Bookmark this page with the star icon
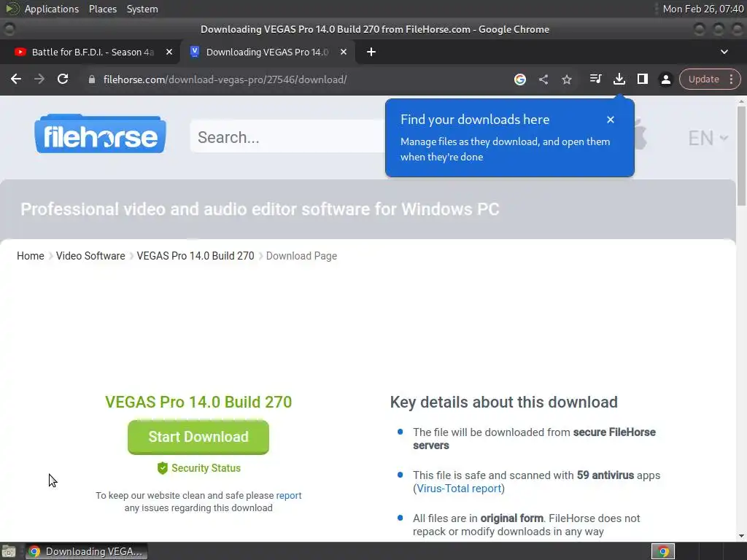This screenshot has width=747, height=560. point(566,79)
